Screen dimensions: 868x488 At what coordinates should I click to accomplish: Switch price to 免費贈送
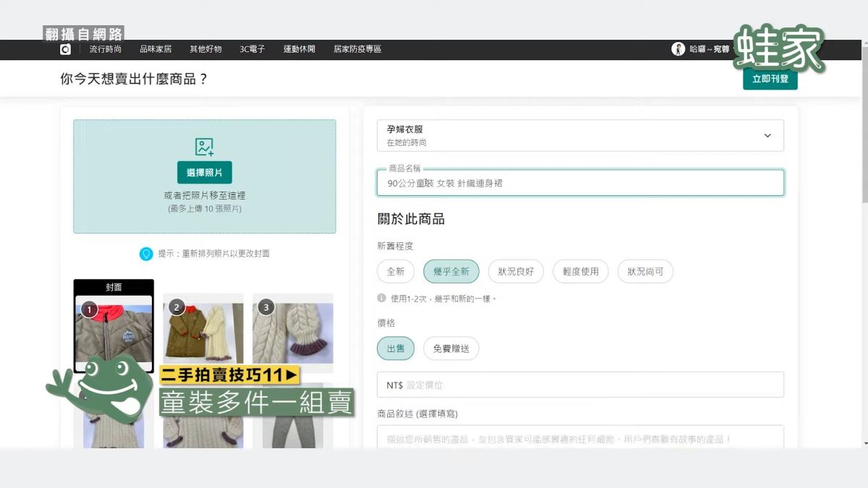click(451, 348)
